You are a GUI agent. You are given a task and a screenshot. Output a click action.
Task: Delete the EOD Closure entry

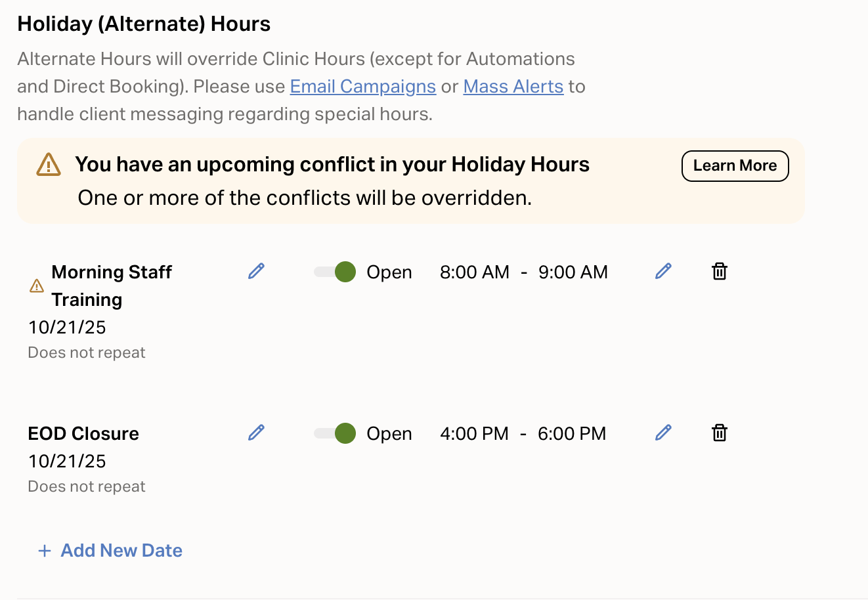click(720, 433)
